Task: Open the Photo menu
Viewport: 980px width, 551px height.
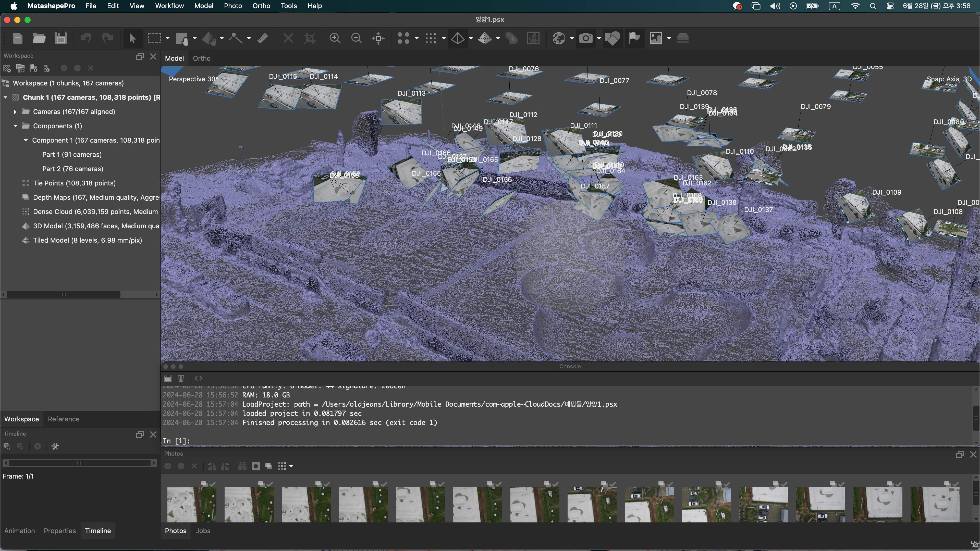Action: click(233, 6)
